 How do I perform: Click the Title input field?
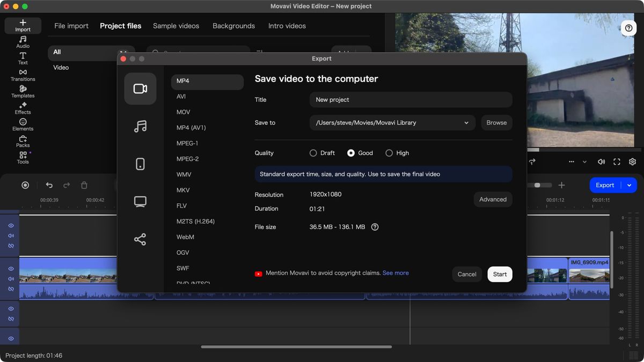pos(411,100)
